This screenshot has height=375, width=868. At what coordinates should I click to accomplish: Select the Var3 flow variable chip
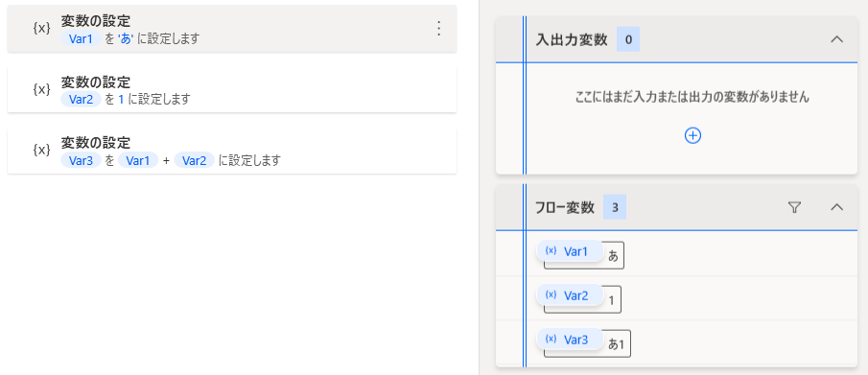[x=570, y=340]
